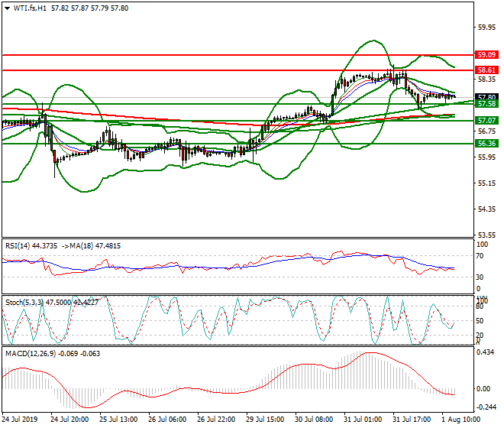The image size is (504, 428).
Task: Click the 26 Jul 22:00 time axis label
Action: 216,420
